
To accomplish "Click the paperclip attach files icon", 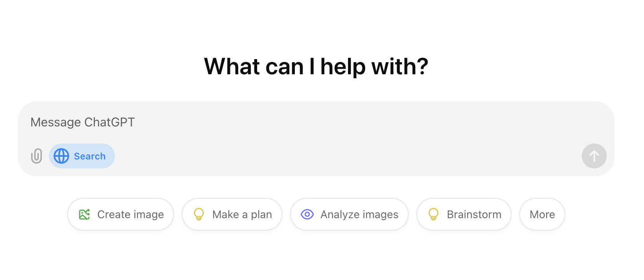I will click(37, 156).
